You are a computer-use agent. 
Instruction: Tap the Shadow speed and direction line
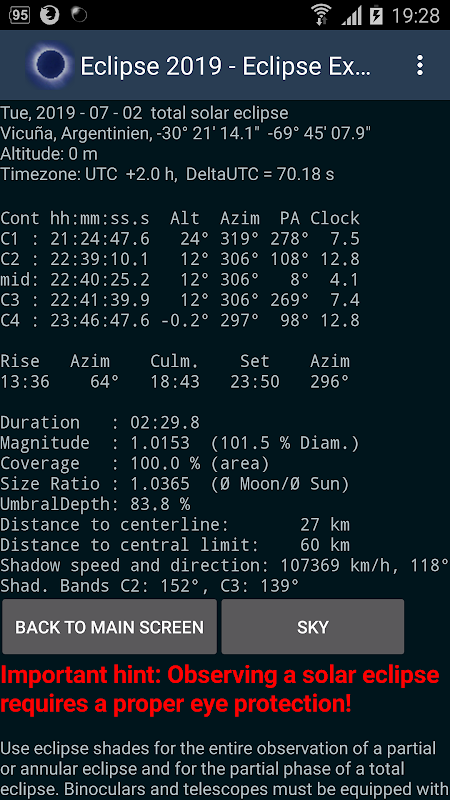pos(224,565)
